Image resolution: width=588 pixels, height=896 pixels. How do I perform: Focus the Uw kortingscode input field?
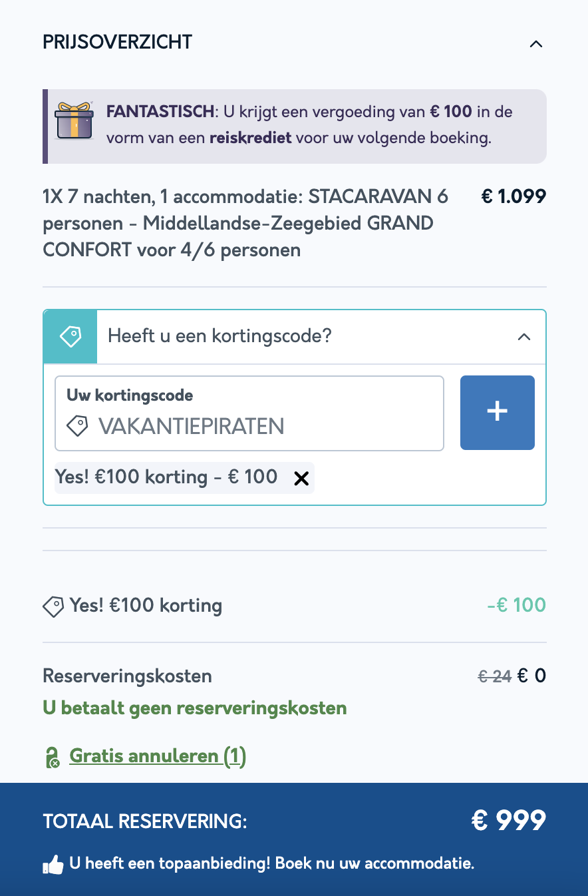249,413
